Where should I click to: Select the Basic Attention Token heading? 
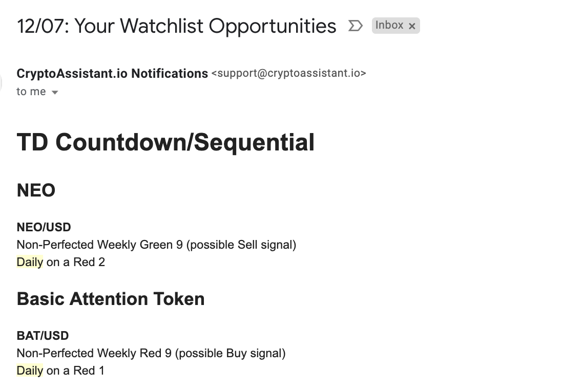tap(111, 299)
